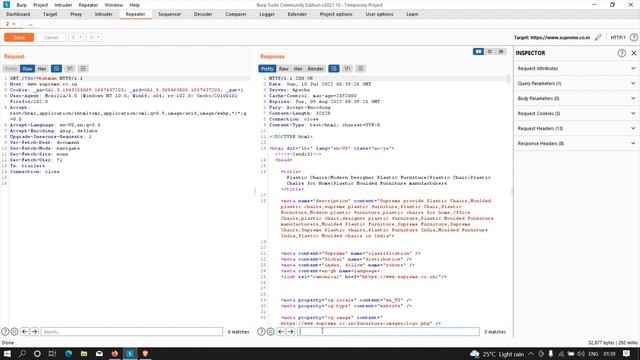Open the Project menu

pos(40,5)
